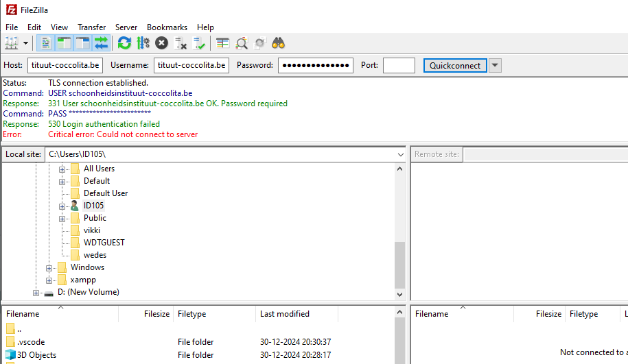Toggle synchronized browsing
Screen dimensions: 628x364
coord(259,43)
